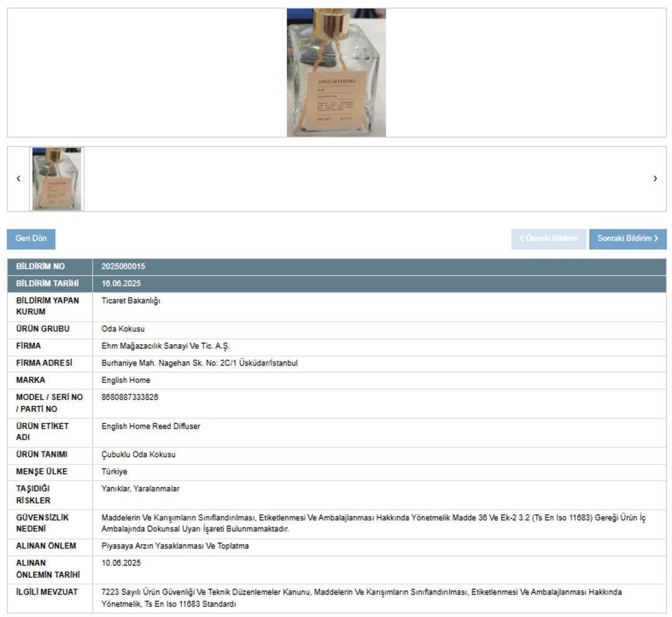Select the Yanıklar, Yaralanmalar risk text
Viewport: 672px width, 617px height.
(x=140, y=489)
